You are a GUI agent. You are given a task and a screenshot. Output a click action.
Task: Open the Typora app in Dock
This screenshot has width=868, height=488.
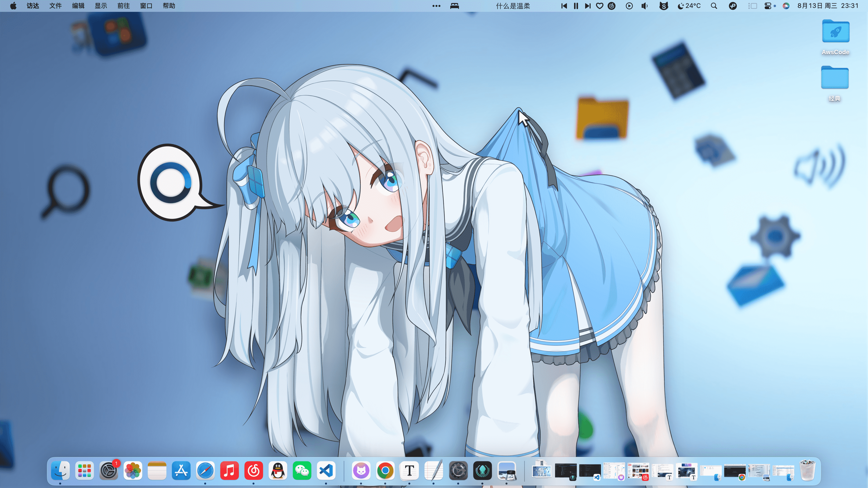pos(409,471)
